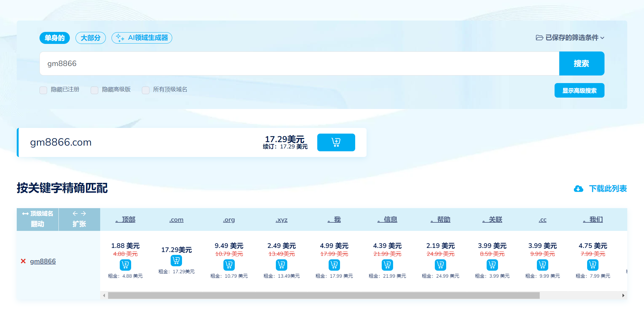Screen dimensions: 644x313
Task: Add the 2.49 美元 .xyz domain to cart
Action: pos(282,265)
